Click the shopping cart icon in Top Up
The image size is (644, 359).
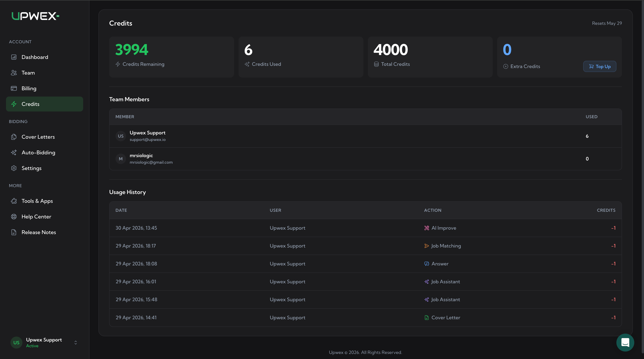(591, 66)
